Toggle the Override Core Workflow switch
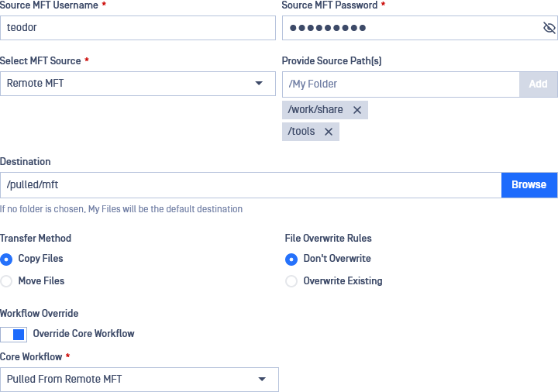Viewport: 558px width, 392px height. [13, 335]
